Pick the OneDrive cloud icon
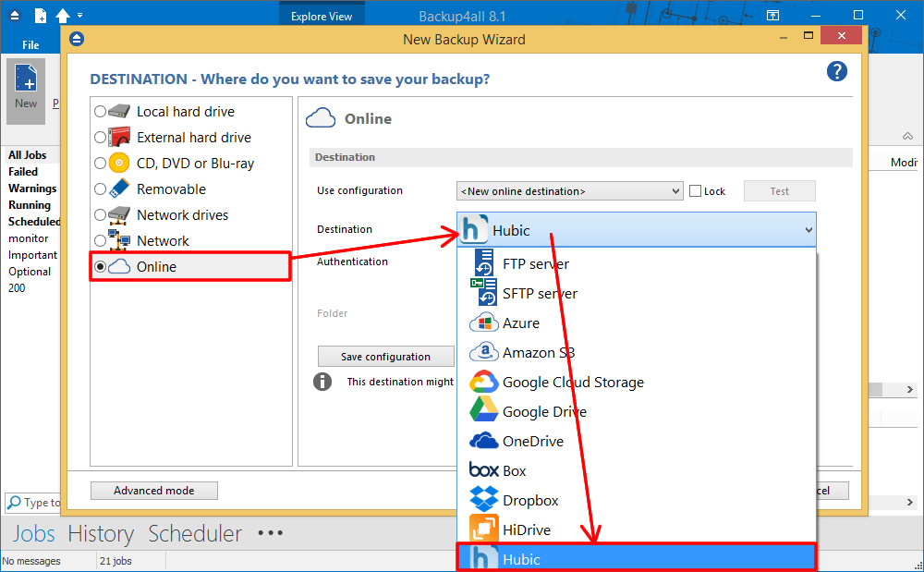Image resolution: width=924 pixels, height=572 pixels. click(484, 442)
